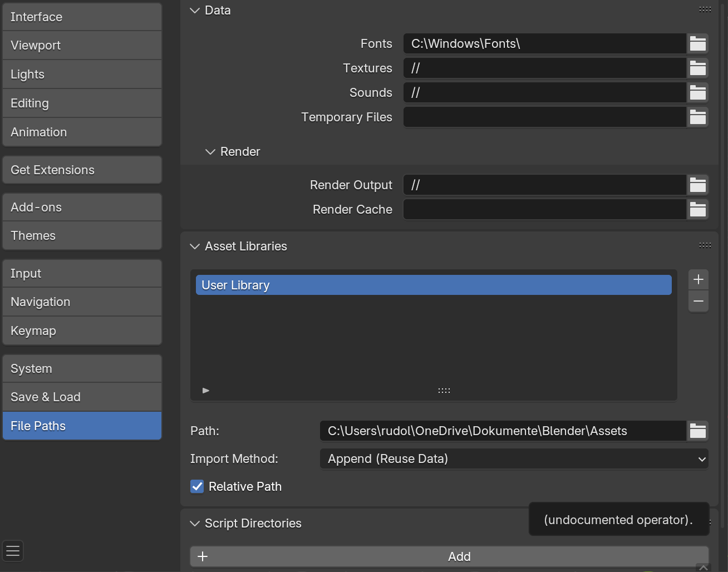Open the Import Method dropdown
This screenshot has height=572, width=728.
click(514, 459)
